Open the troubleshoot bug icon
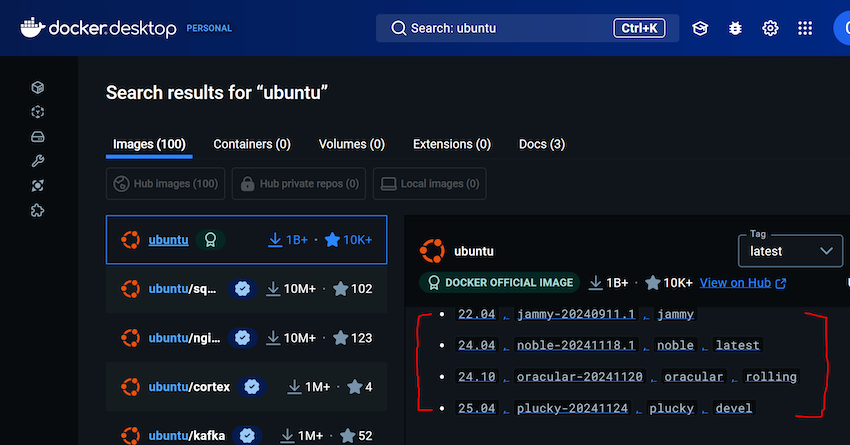The width and height of the screenshot is (850, 445). [735, 28]
